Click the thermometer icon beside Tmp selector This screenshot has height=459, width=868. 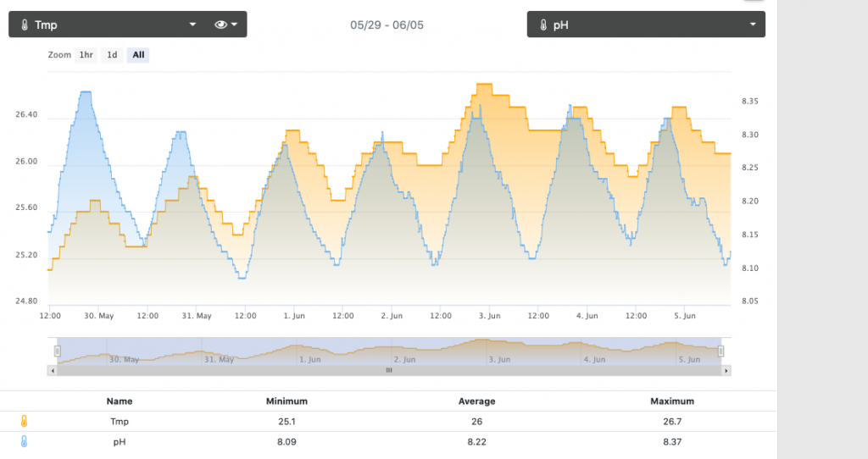[24, 25]
